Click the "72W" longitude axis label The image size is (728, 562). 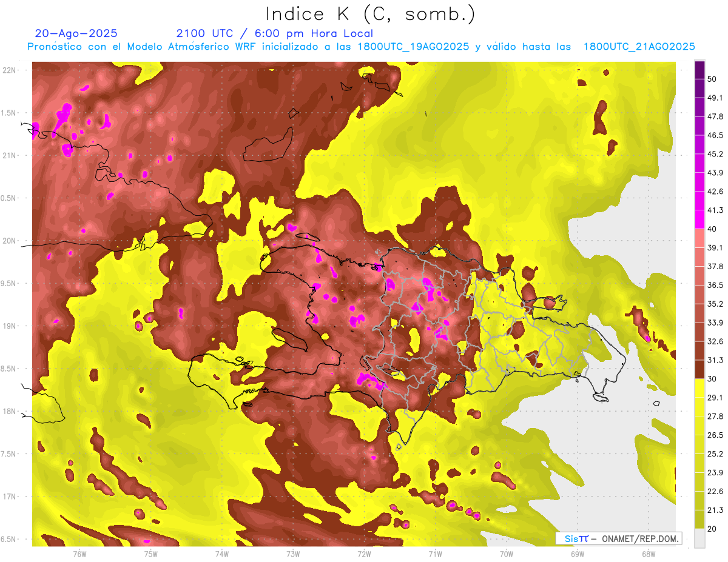(x=364, y=553)
